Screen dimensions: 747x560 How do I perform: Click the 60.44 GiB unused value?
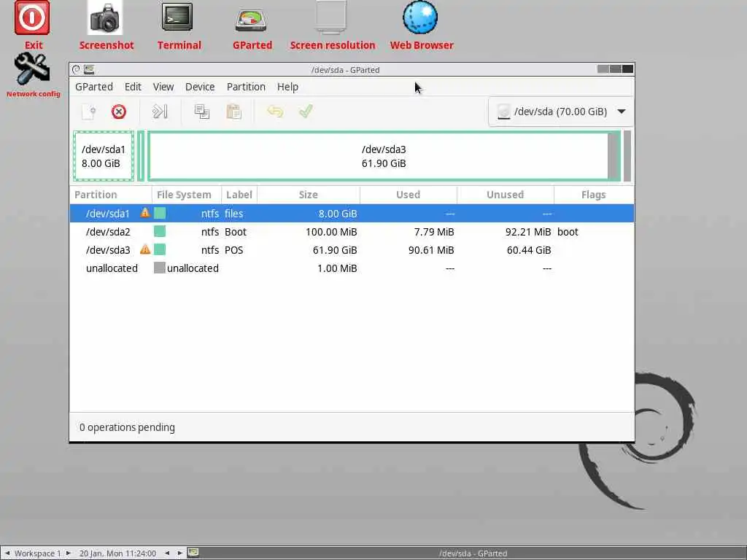click(529, 249)
